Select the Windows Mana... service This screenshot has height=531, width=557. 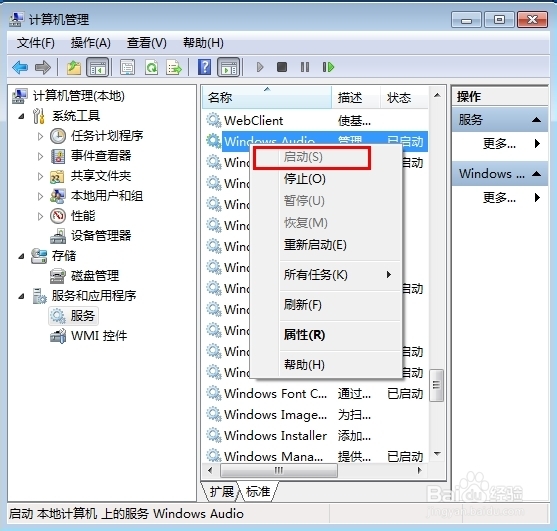click(x=316, y=456)
